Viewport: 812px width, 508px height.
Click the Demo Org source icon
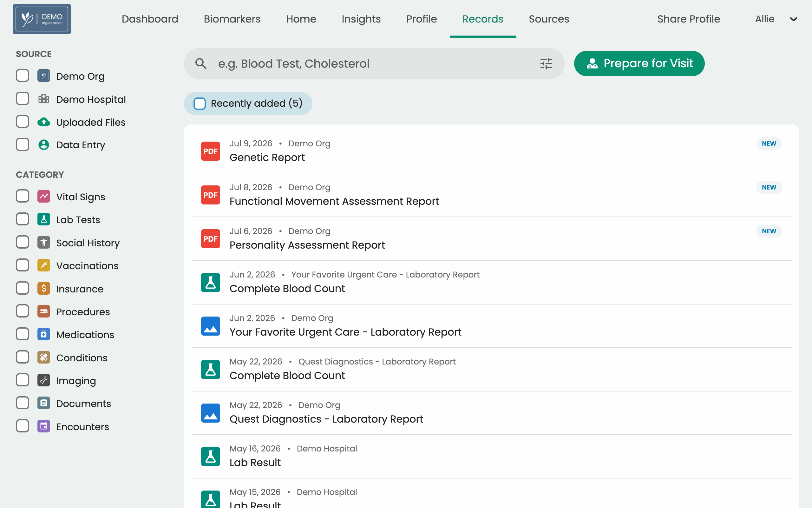(x=44, y=76)
